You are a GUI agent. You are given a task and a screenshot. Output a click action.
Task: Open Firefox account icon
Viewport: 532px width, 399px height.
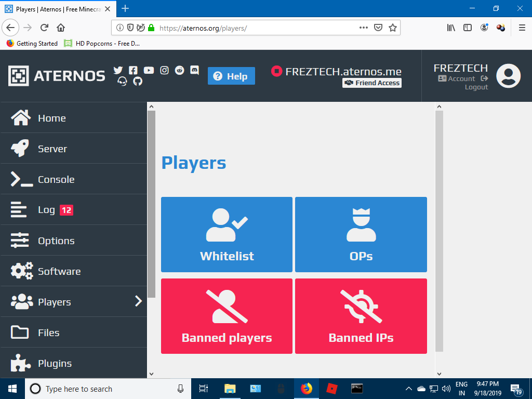click(x=484, y=28)
